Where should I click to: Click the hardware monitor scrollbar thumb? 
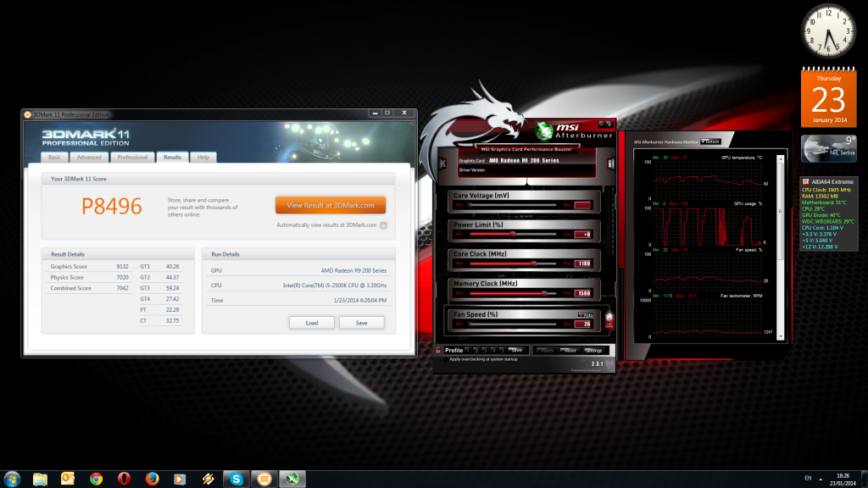pos(781,211)
